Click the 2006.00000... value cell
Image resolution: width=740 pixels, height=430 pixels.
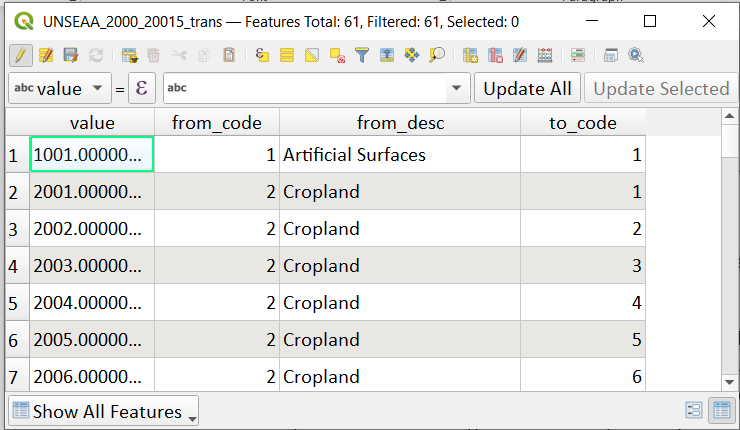pos(92,375)
